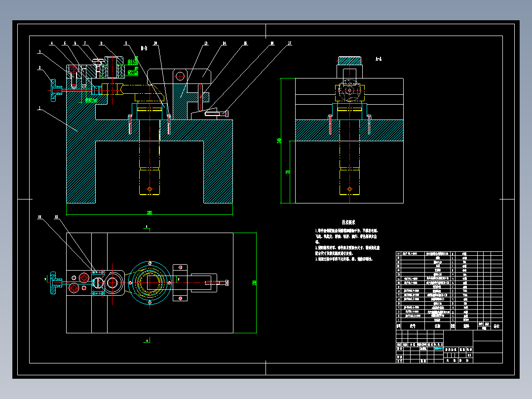This screenshot has height=399, width=532.
Task: Select the yellow workpiece shaft in B-B view
Action: 150,157
